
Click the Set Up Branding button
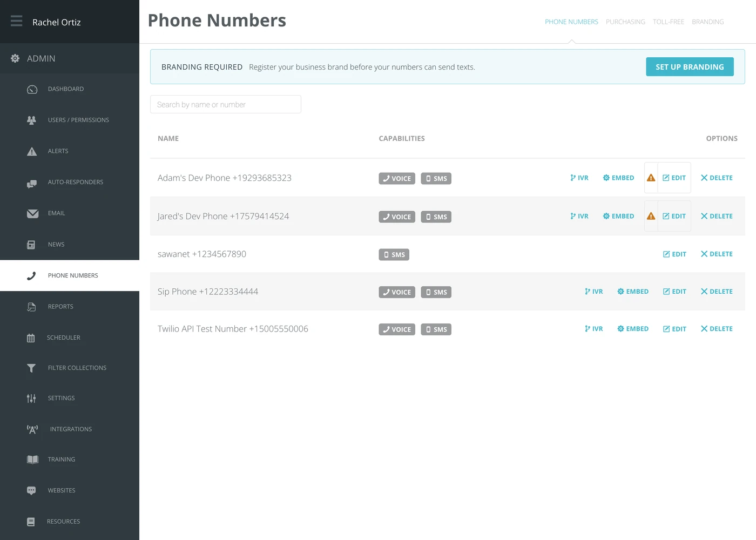pyautogui.click(x=690, y=67)
